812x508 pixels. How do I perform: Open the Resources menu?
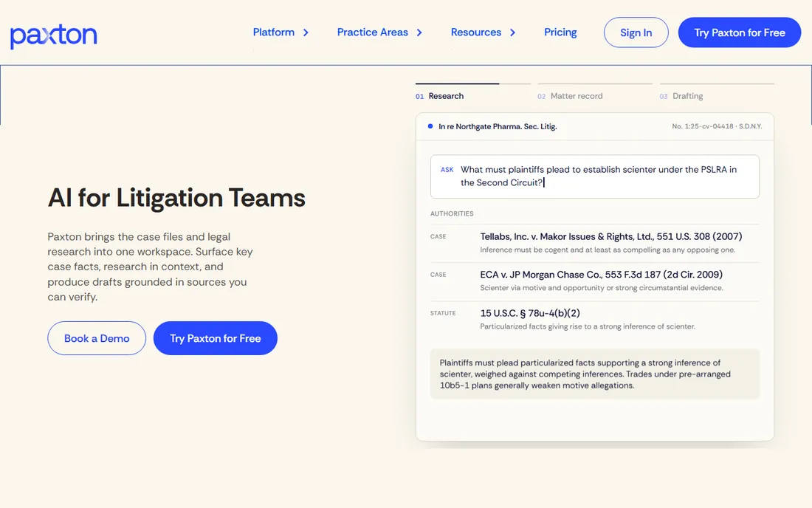pos(476,32)
